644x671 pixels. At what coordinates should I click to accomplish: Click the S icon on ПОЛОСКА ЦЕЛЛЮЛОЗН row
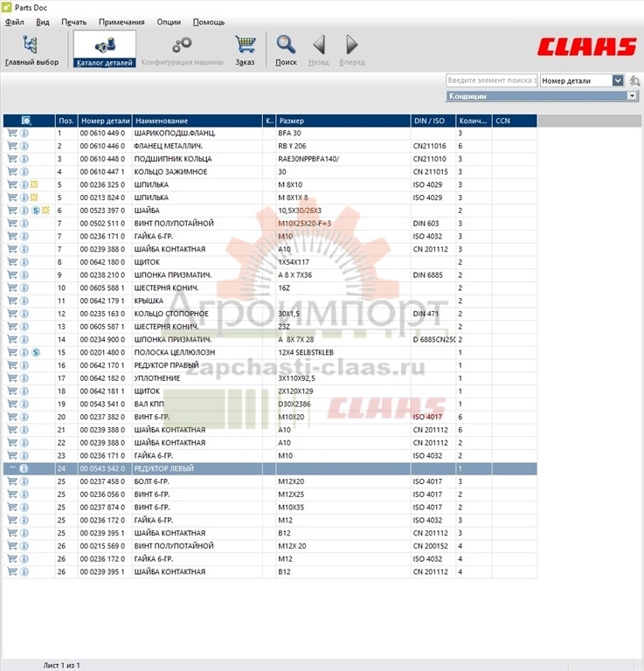pos(36,352)
